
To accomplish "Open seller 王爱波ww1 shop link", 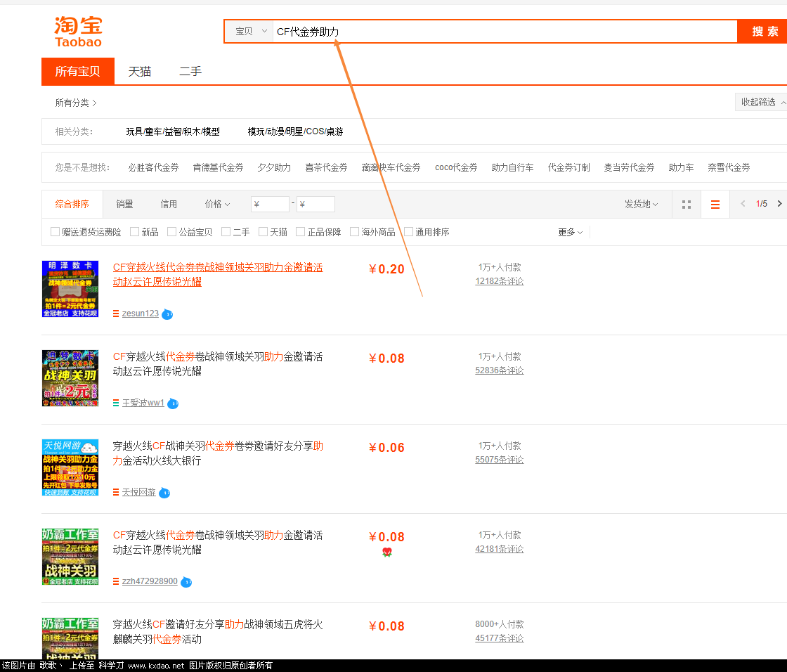I will pyautogui.click(x=143, y=403).
